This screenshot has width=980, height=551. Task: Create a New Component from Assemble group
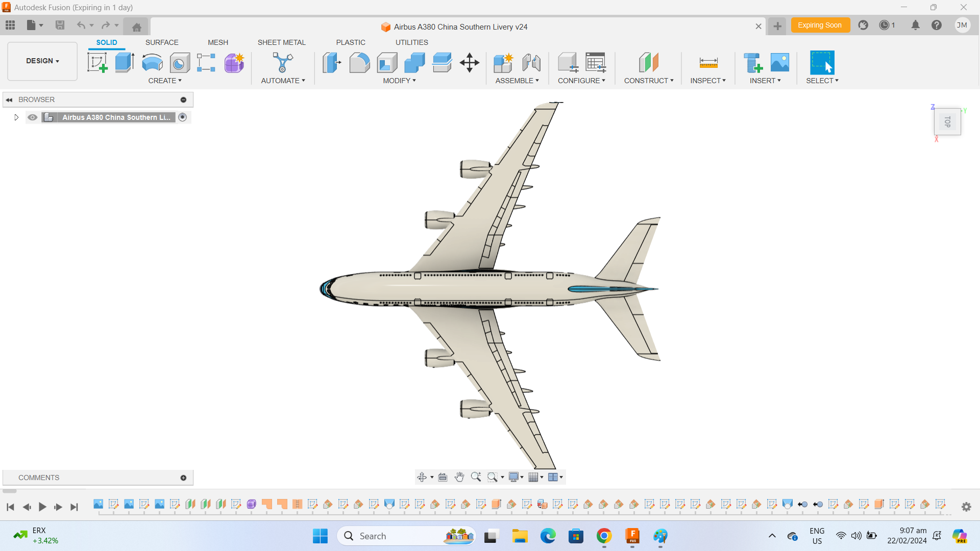click(x=503, y=62)
